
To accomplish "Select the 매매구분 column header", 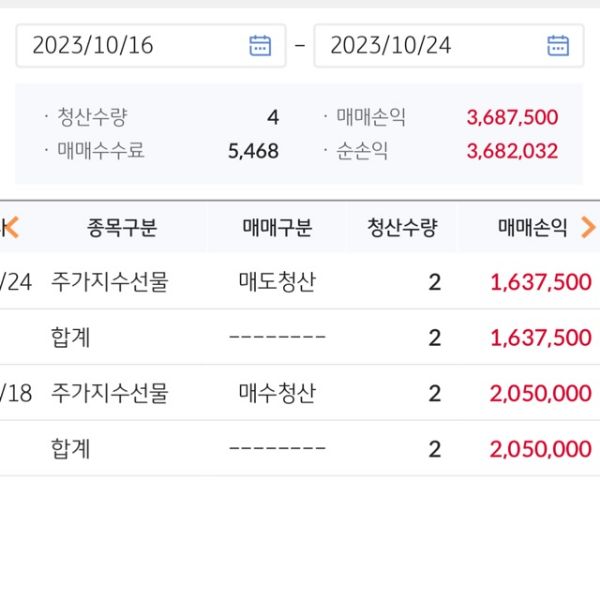I will tap(277, 228).
